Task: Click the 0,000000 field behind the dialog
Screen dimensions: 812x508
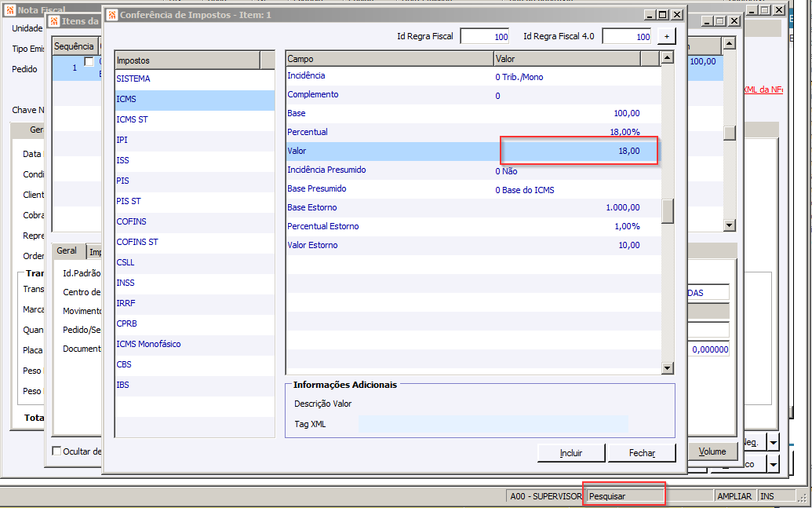Action: [709, 349]
